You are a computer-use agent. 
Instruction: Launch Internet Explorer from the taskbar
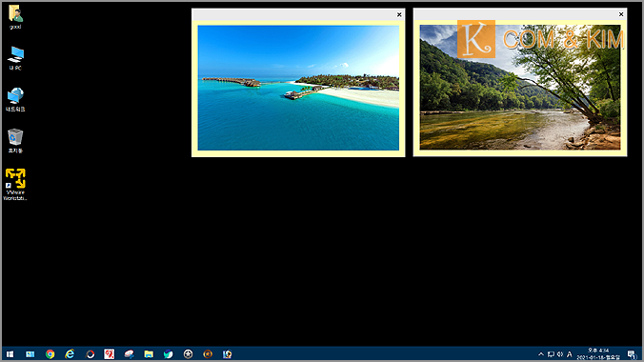tap(70, 353)
